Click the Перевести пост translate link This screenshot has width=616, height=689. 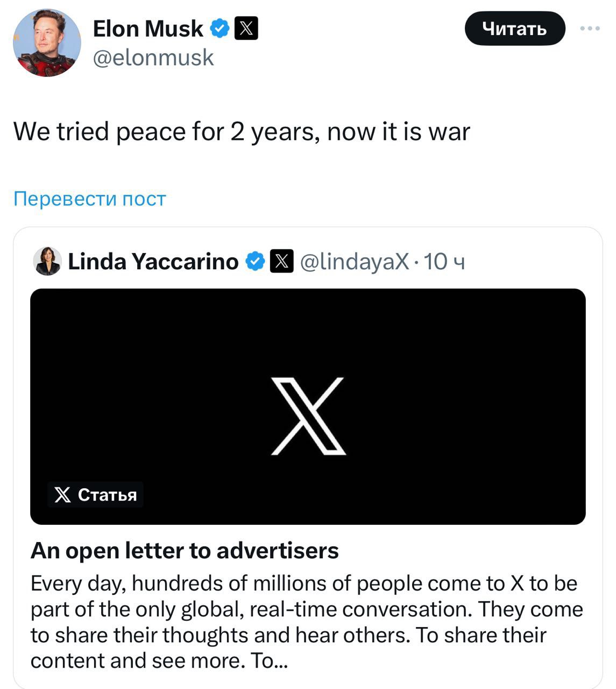click(x=90, y=199)
